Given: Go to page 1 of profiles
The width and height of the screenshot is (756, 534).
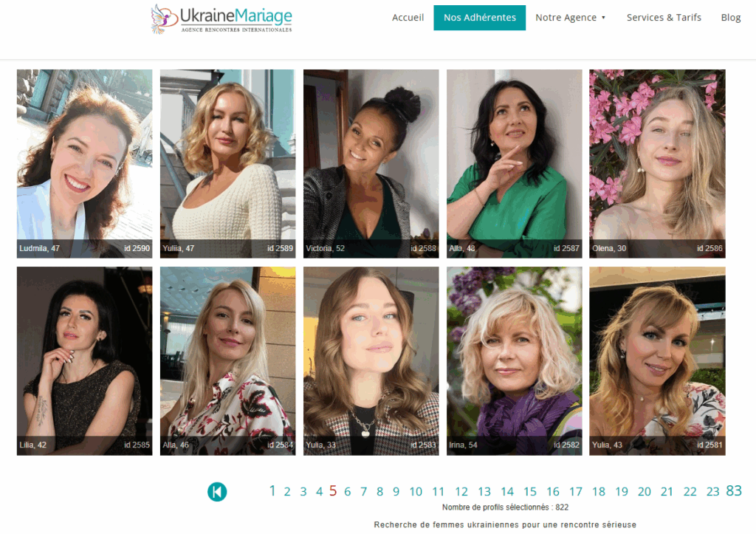Looking at the screenshot, I should click(x=272, y=490).
